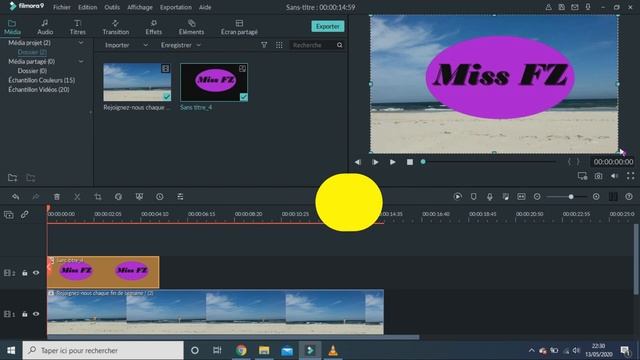The width and height of the screenshot is (640, 360).
Task: Switch to the Titres tab
Action: click(78, 27)
